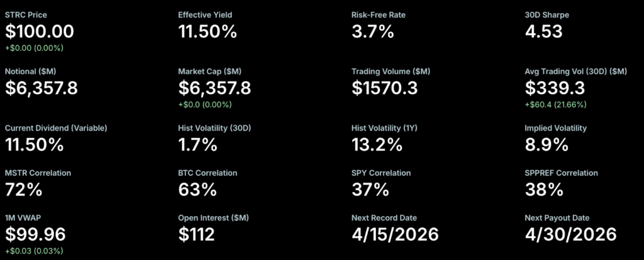644x260 pixels.
Task: Select the SPPREF Correlation 38% value
Action: [x=545, y=189]
